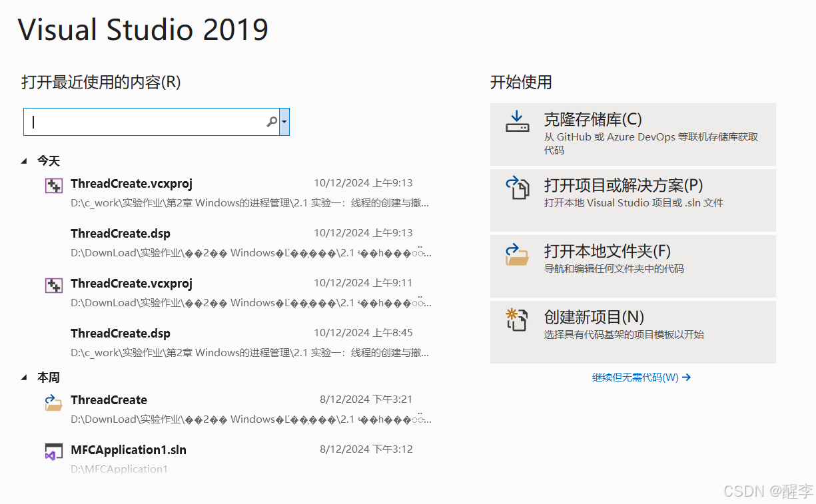Open ThreadCreate.dsp from 上午8:45

click(236, 342)
